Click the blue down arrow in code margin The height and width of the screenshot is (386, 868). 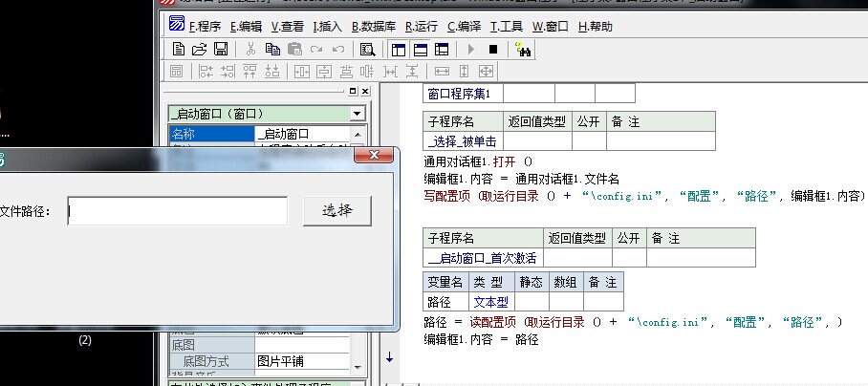click(390, 357)
